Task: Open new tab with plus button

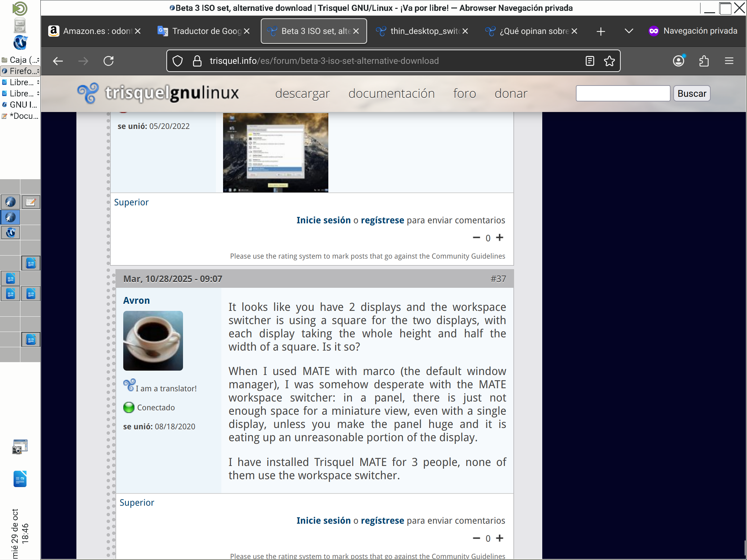Action: pos(601,32)
